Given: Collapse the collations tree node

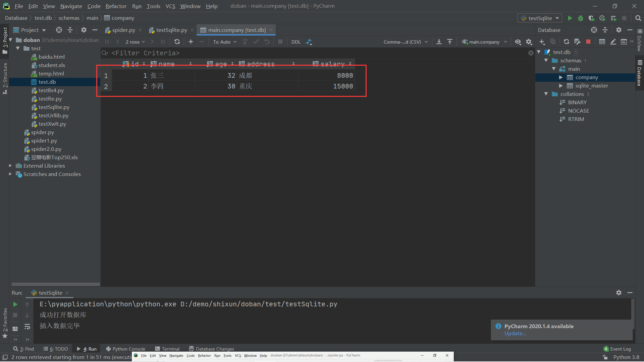Looking at the screenshot, I should pos(546,94).
